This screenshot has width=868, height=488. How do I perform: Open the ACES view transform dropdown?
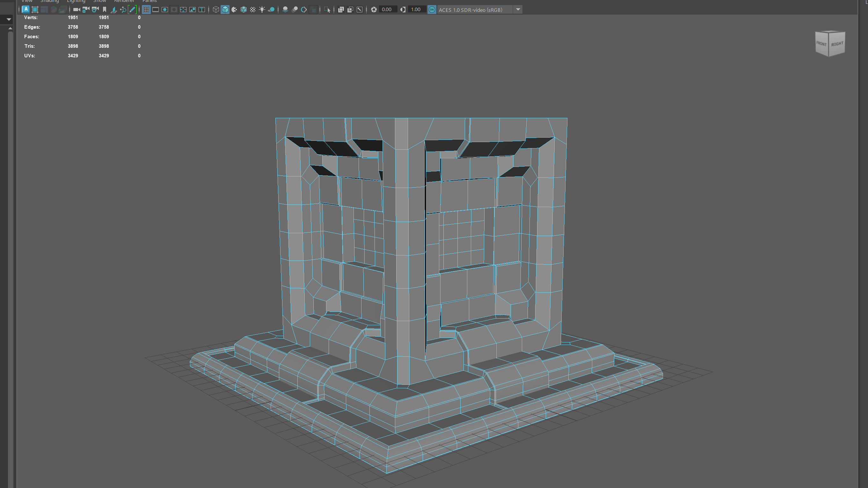pos(518,10)
